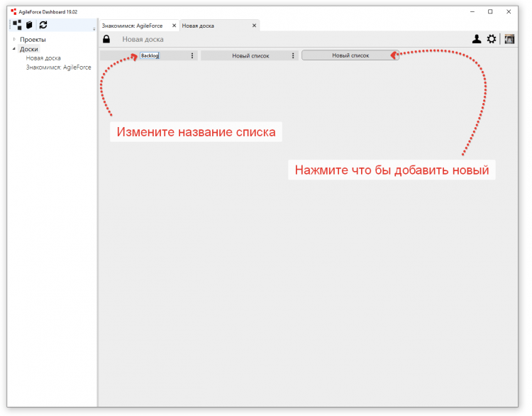Switch to the Знакомимся: AgileForce tab
The width and height of the screenshot is (532, 416).
point(133,26)
